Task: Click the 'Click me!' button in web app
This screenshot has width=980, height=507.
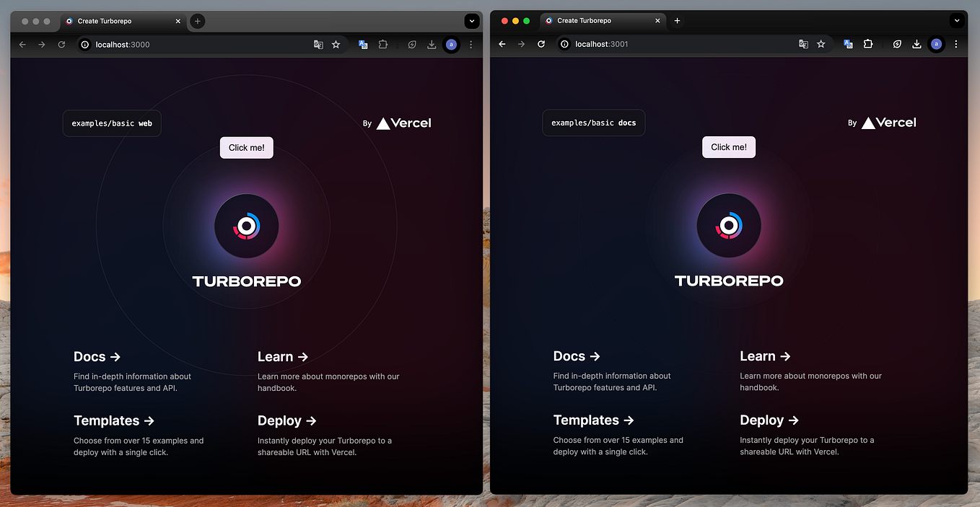Action: coord(247,148)
